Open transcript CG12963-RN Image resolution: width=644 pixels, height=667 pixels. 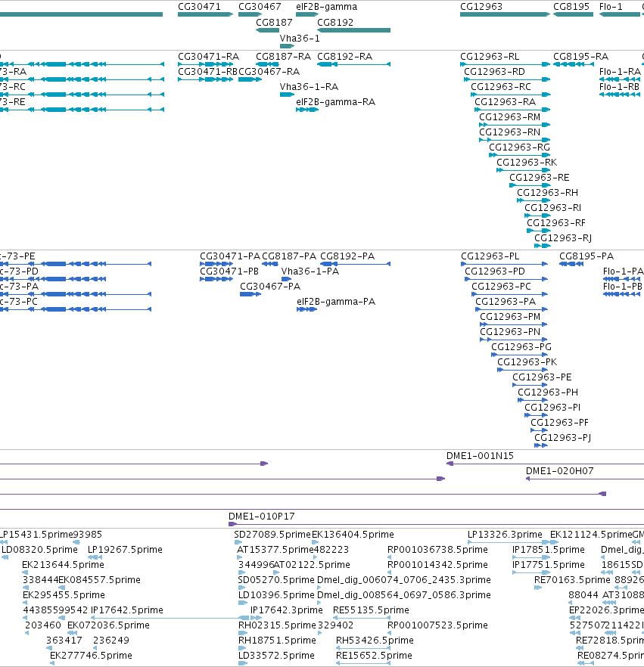click(510, 132)
